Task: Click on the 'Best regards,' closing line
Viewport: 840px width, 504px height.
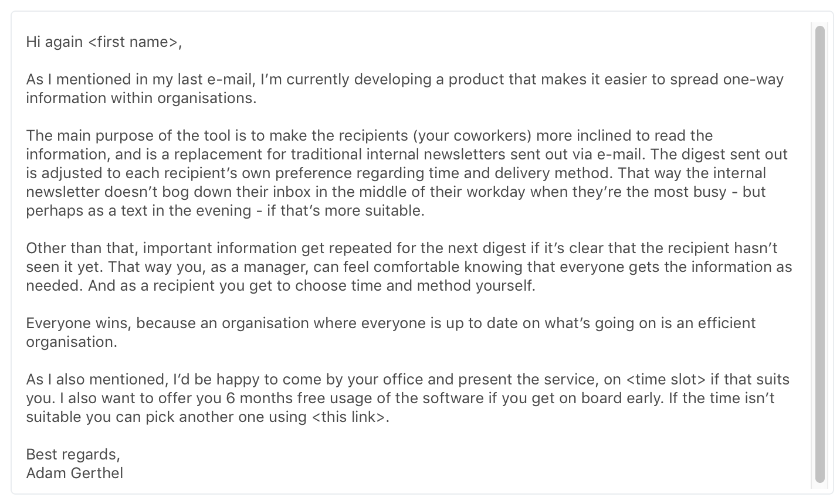Action: 73,455
